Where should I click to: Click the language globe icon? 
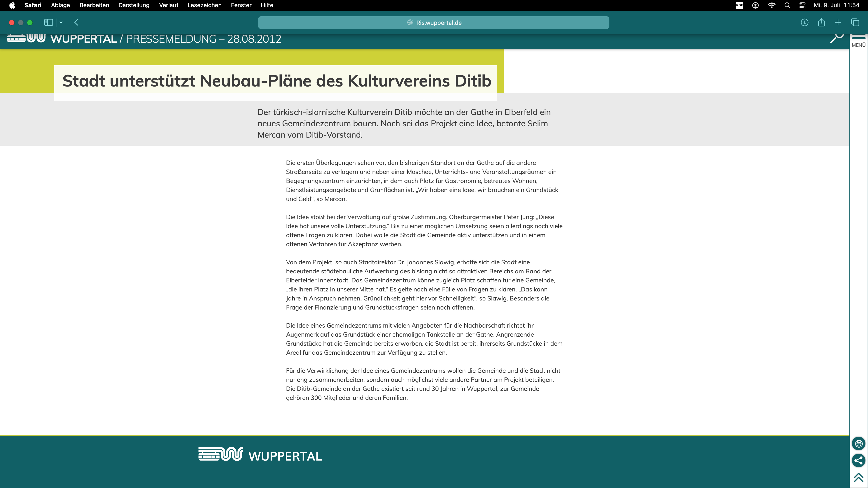[858, 443]
